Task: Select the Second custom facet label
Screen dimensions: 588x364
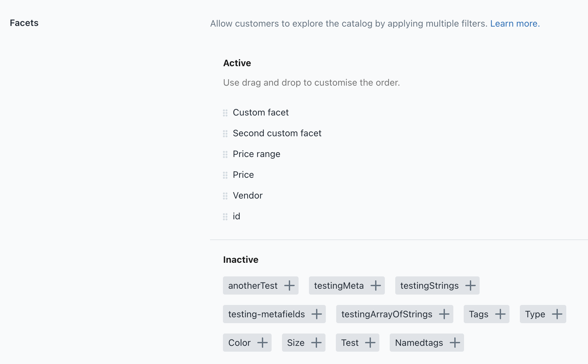Action: click(x=277, y=133)
